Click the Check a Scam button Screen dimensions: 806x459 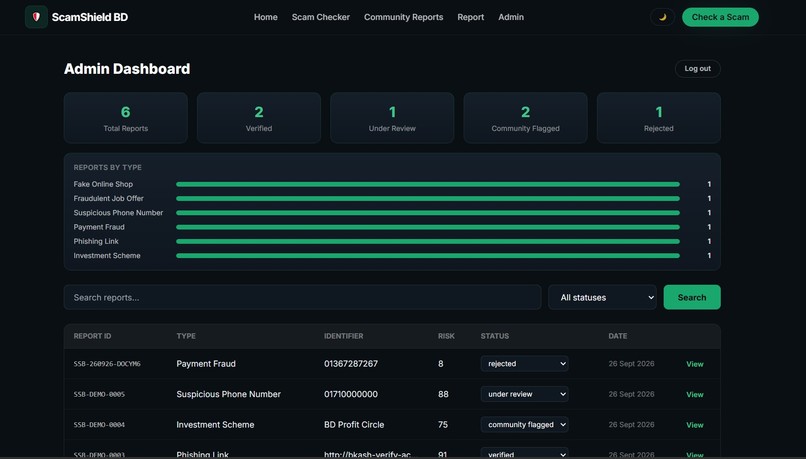(x=720, y=17)
